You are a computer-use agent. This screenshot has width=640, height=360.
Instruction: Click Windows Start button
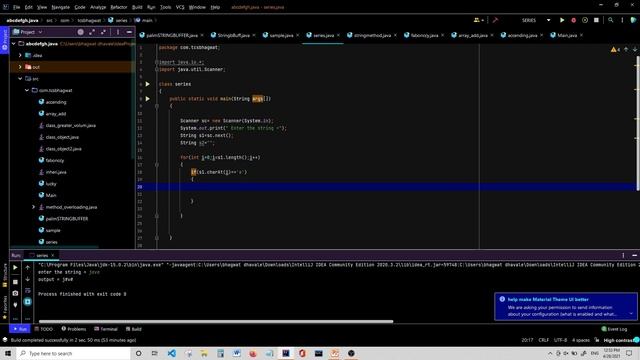8,353
